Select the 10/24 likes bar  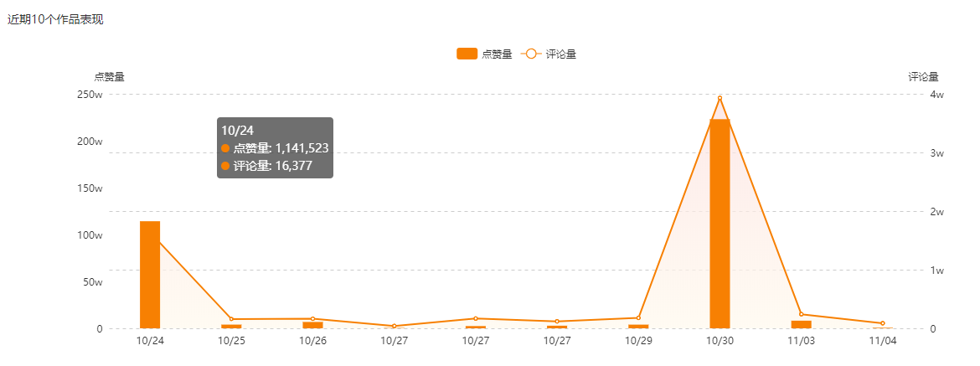pyautogui.click(x=150, y=275)
